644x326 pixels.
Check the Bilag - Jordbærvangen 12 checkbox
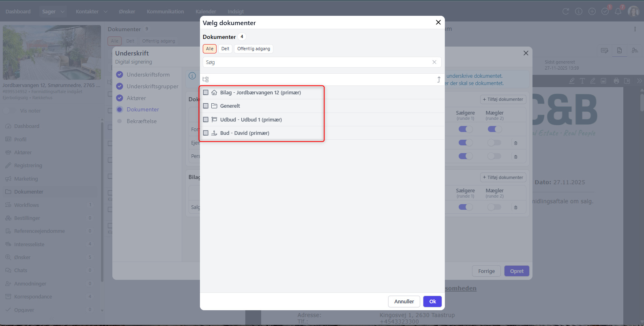(206, 92)
